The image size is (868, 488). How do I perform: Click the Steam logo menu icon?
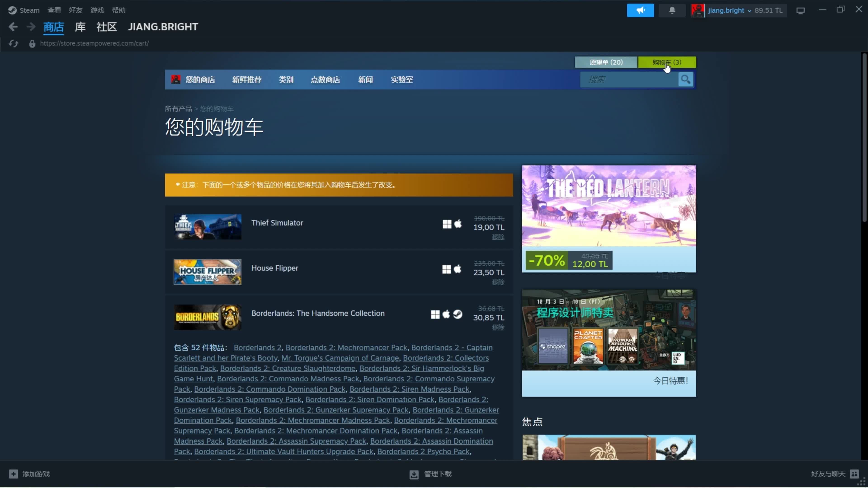click(12, 10)
